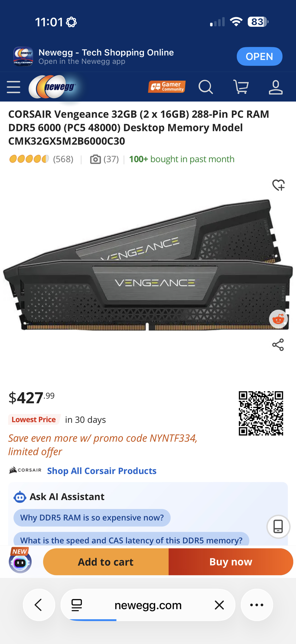Open the Gamer Community badge
This screenshot has height=644, width=296.
[167, 87]
